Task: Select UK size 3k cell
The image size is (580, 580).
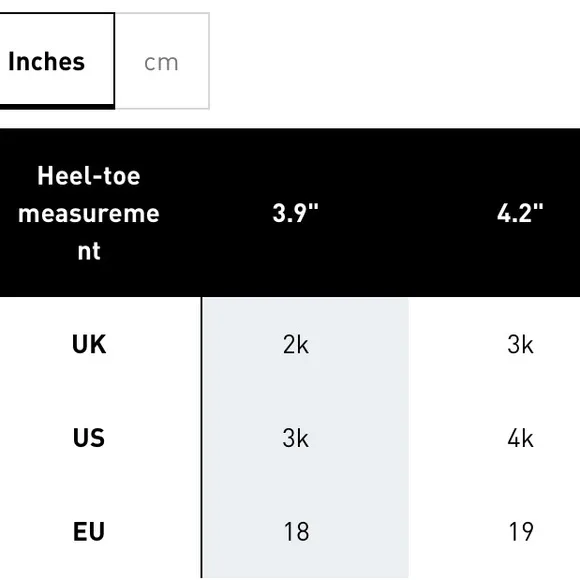Action: point(520,344)
